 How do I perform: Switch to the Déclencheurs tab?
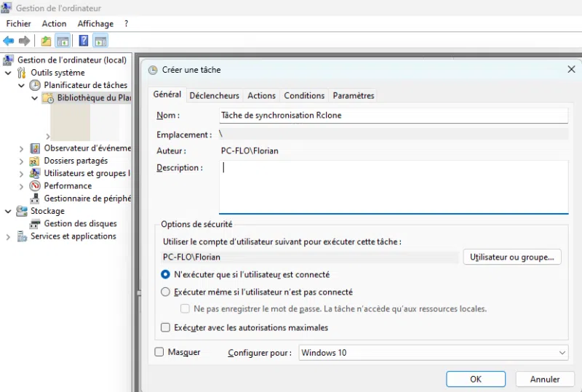click(214, 96)
